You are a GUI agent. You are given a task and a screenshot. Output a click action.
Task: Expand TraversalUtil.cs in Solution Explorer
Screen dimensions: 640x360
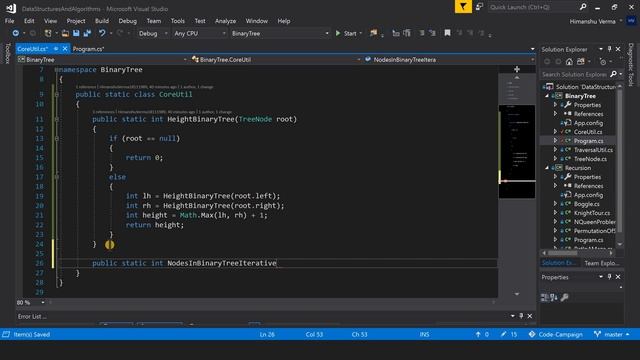pos(555,150)
